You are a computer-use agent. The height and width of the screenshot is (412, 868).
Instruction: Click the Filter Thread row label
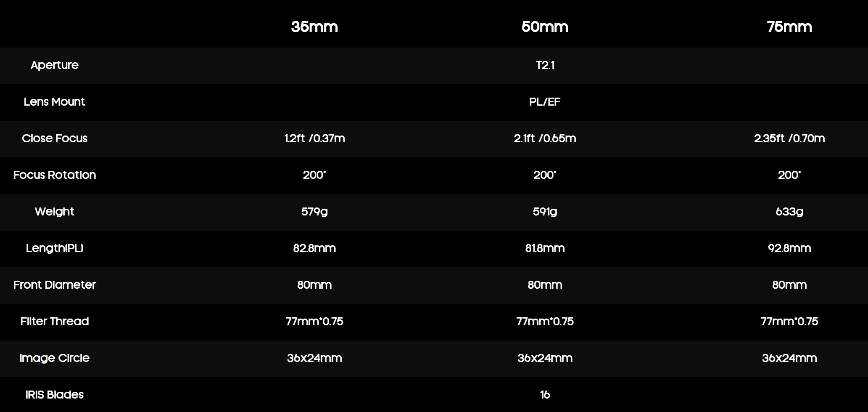55,322
